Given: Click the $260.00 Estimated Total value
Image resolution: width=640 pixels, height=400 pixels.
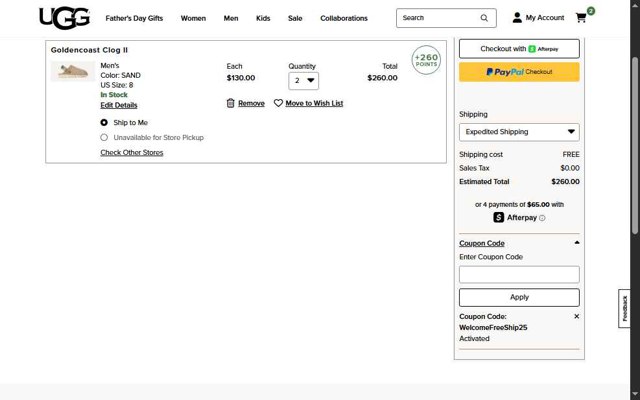Looking at the screenshot, I should coord(565,182).
